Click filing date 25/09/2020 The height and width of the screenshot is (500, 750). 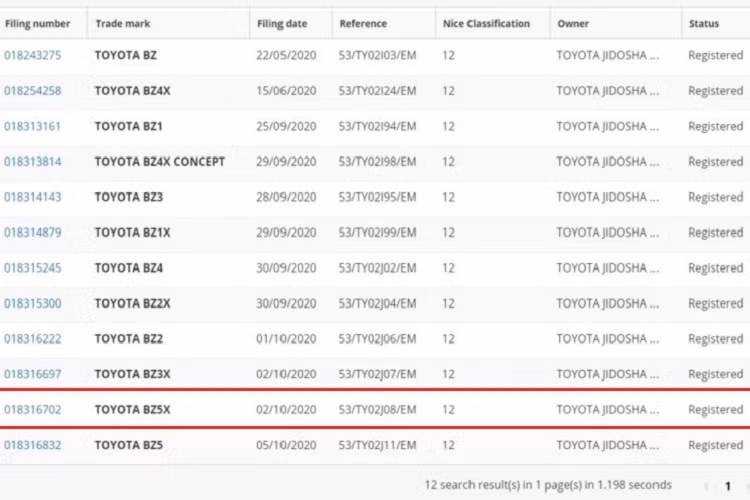tap(286, 126)
